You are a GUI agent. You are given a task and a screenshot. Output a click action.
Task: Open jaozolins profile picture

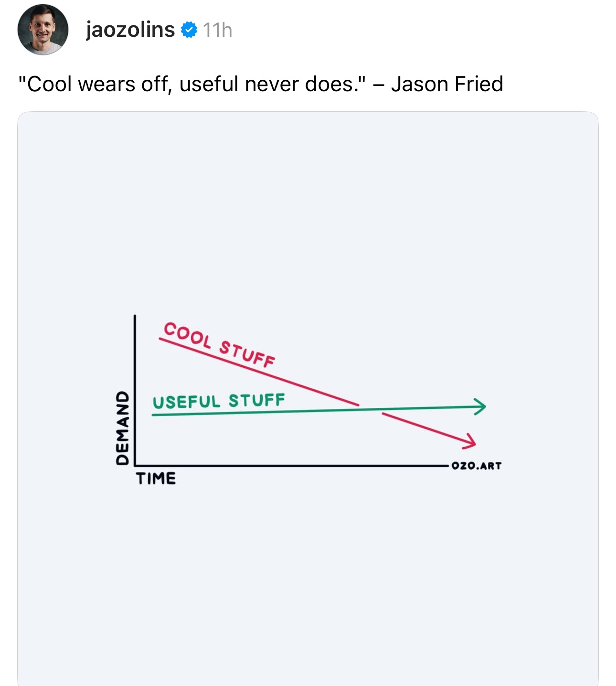pyautogui.click(x=43, y=30)
